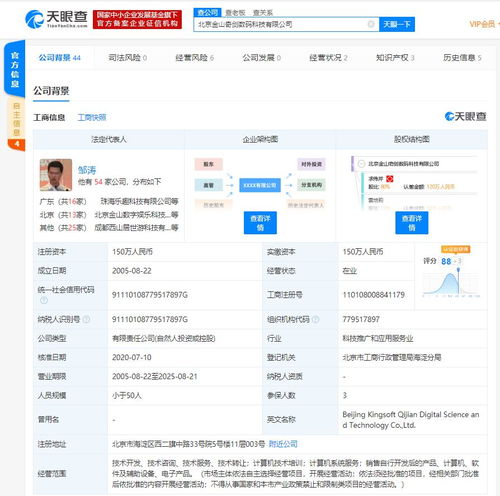Viewport: 500px width, 496px height.
Task: Click the 股东 box in the structure diagram
Action: point(209,164)
